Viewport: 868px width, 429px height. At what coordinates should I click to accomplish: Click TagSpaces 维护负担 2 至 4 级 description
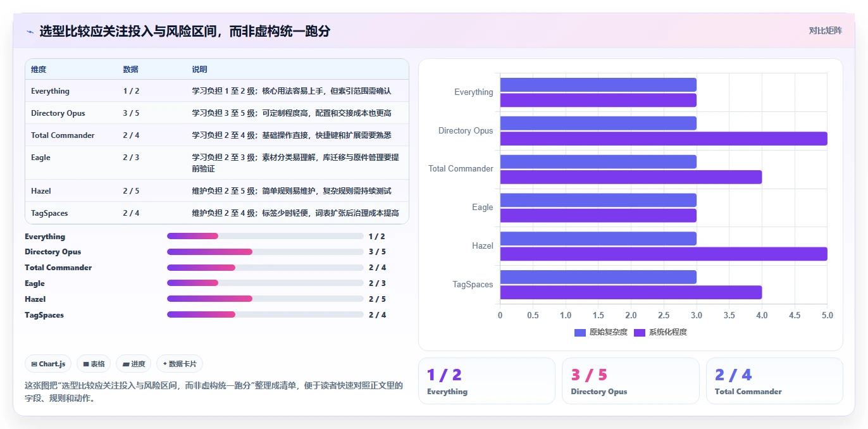295,213
